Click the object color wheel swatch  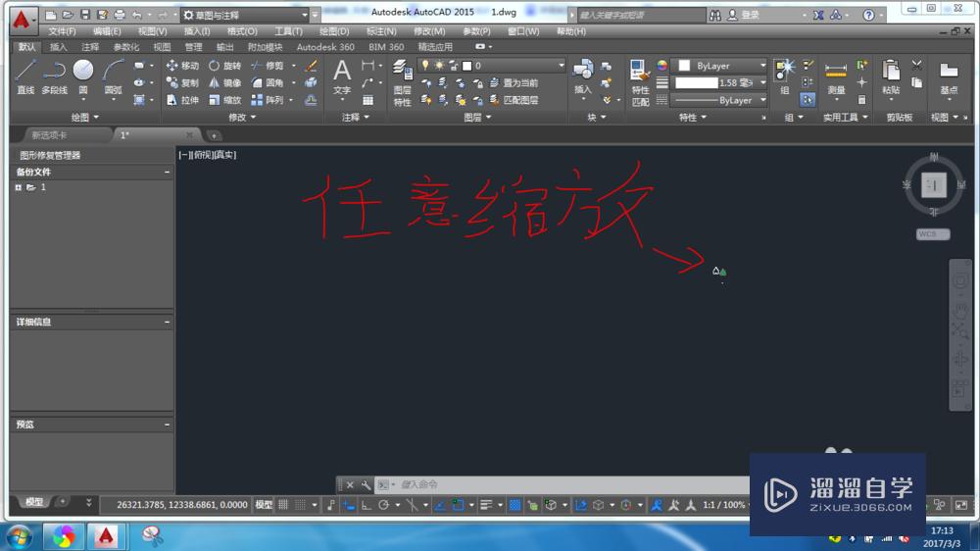tap(661, 66)
